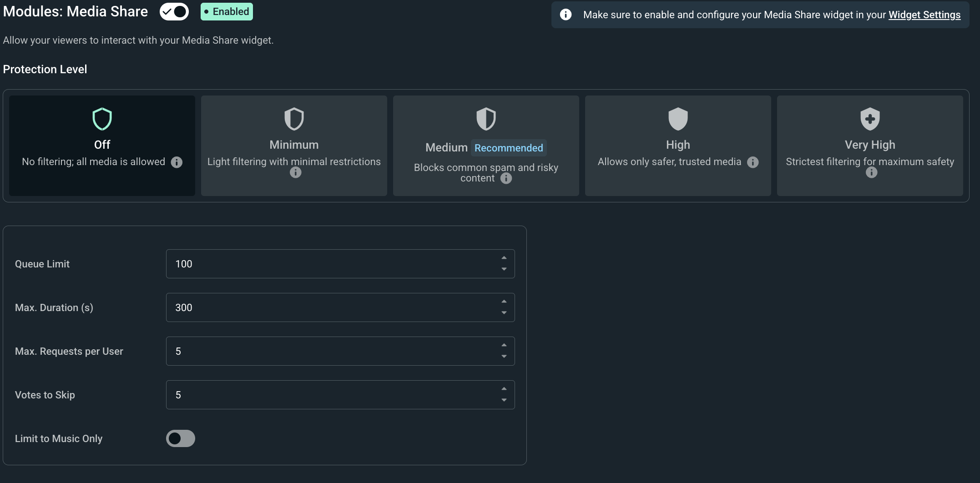Click the Limit to Music Only label
The width and height of the screenshot is (980, 483).
[59, 438]
